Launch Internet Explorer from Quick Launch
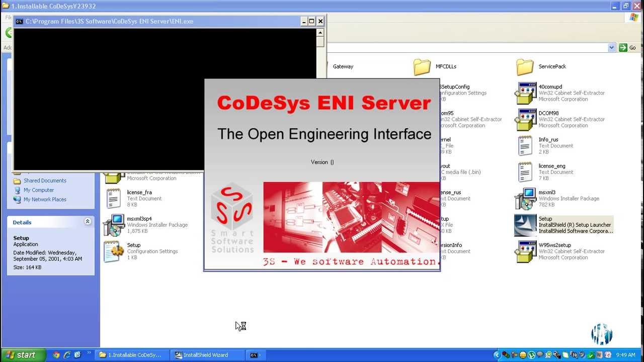Image resolution: width=644 pixels, height=362 pixels. pyautogui.click(x=66, y=355)
